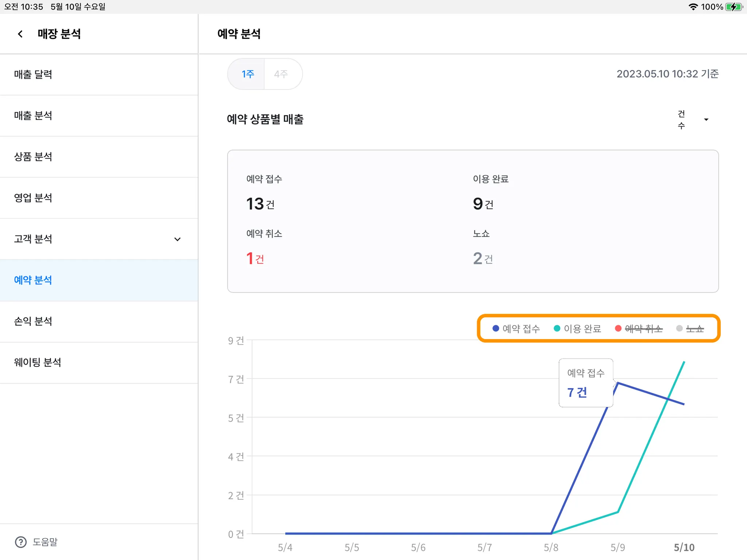Open the 도움말 help question-mark icon

[x=21, y=542]
